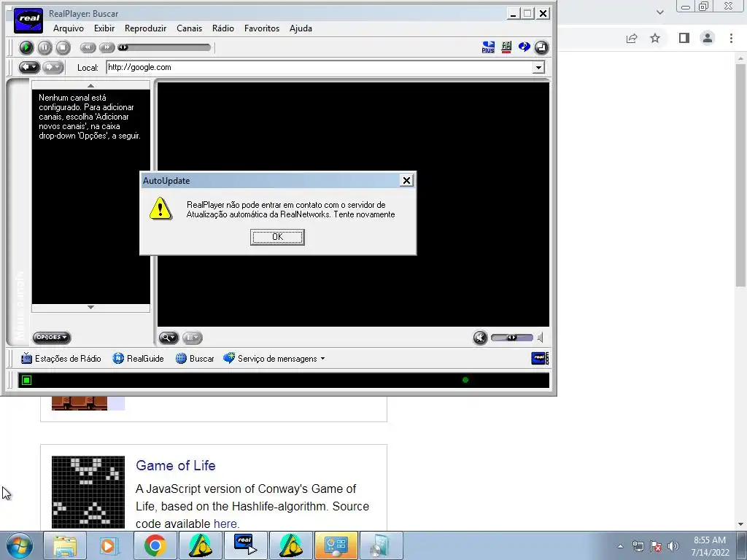
Task: Click the playback position seek slider
Action: tap(164, 47)
